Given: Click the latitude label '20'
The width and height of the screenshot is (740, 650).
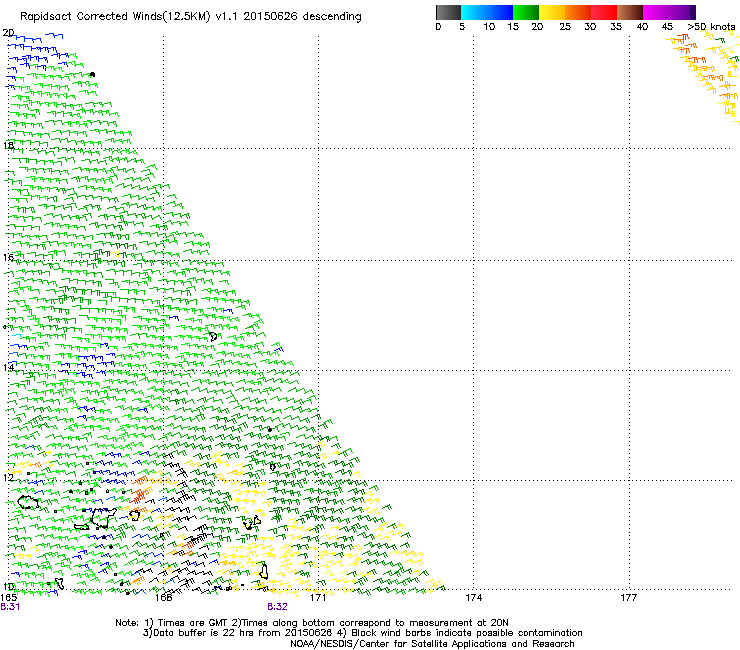Looking at the screenshot, I should pyautogui.click(x=8, y=33).
